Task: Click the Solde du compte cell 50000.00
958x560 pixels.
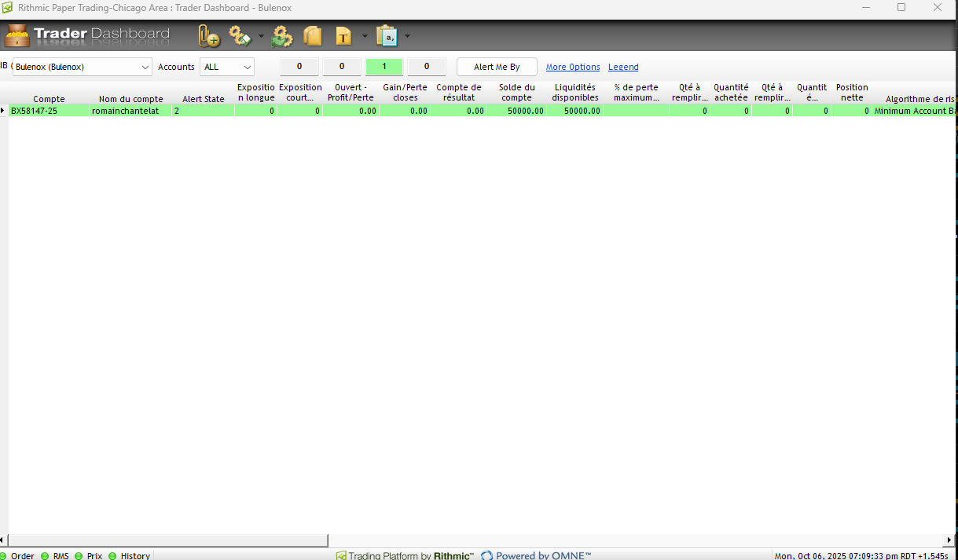Action: pos(516,111)
